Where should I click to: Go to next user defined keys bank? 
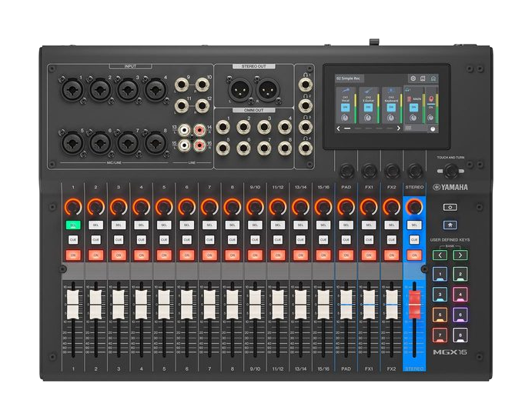[460, 255]
